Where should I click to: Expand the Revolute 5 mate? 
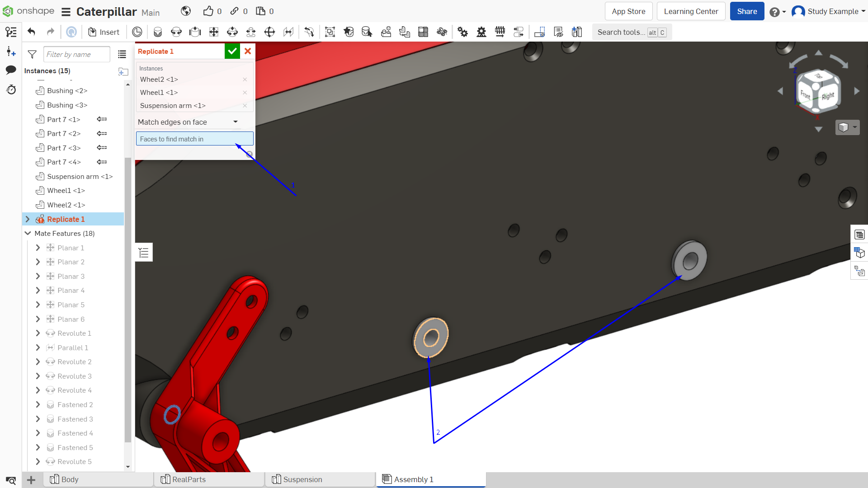pyautogui.click(x=38, y=462)
